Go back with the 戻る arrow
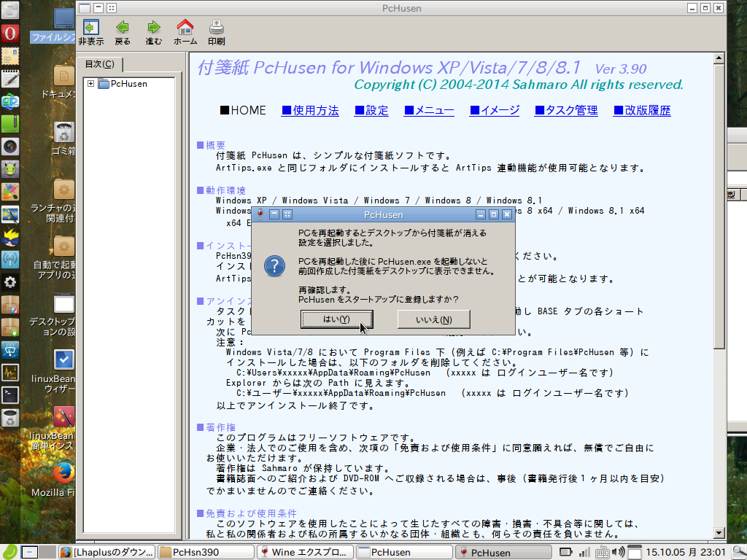Screen dimensions: 747x560 point(123,32)
